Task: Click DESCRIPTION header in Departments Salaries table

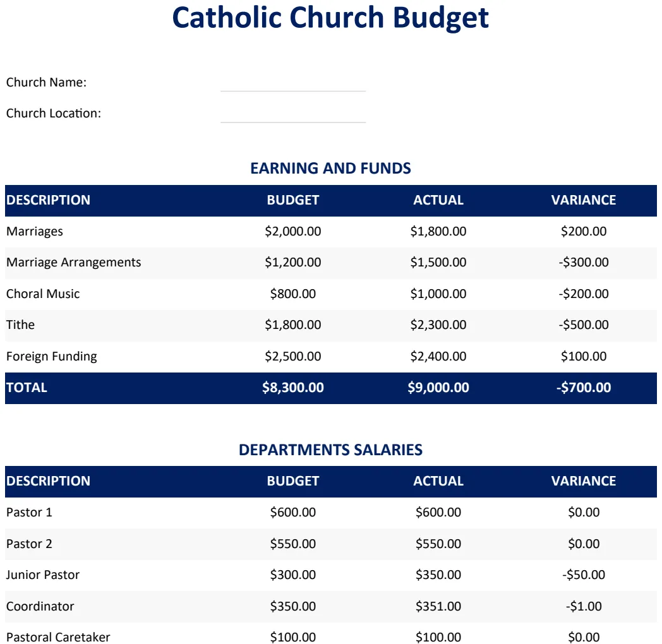Action: [x=48, y=481]
